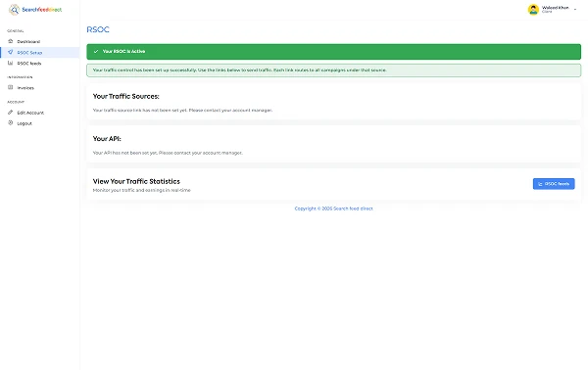Click the RSOC page heading
This screenshot has width=588, height=370.
pos(98,29)
